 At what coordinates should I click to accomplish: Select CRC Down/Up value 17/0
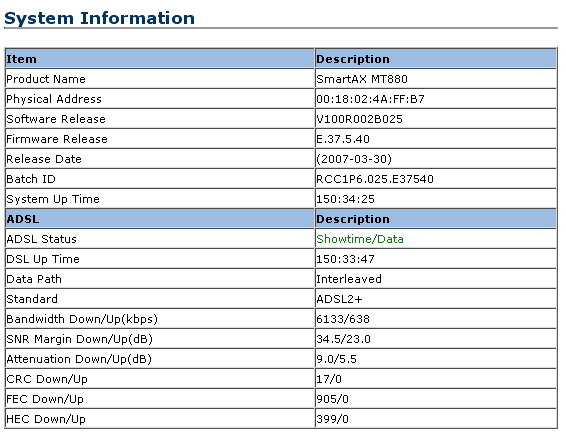pos(329,379)
